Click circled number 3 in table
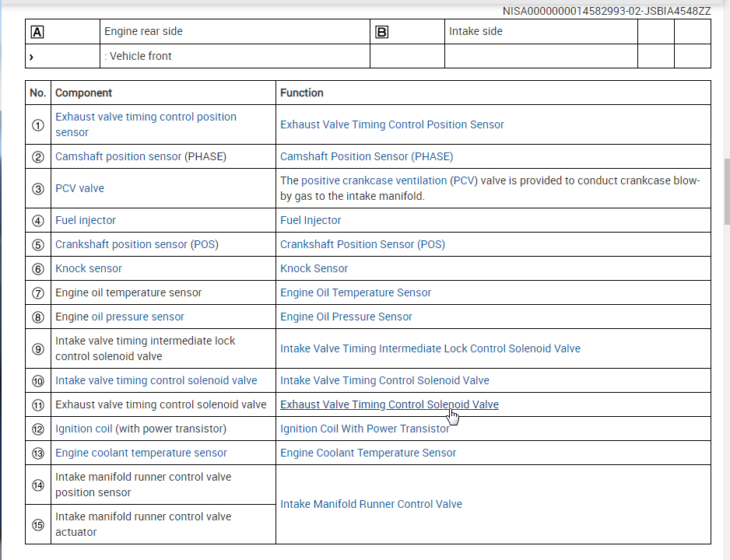This screenshot has width=730, height=560. click(37, 189)
